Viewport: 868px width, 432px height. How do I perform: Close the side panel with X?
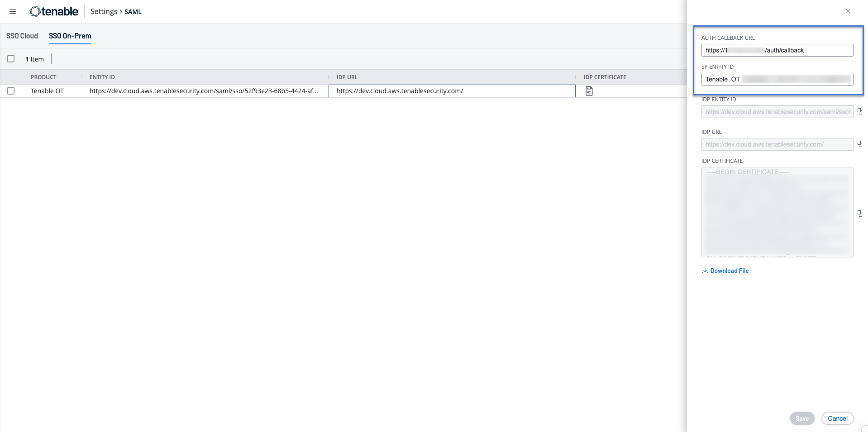(848, 11)
